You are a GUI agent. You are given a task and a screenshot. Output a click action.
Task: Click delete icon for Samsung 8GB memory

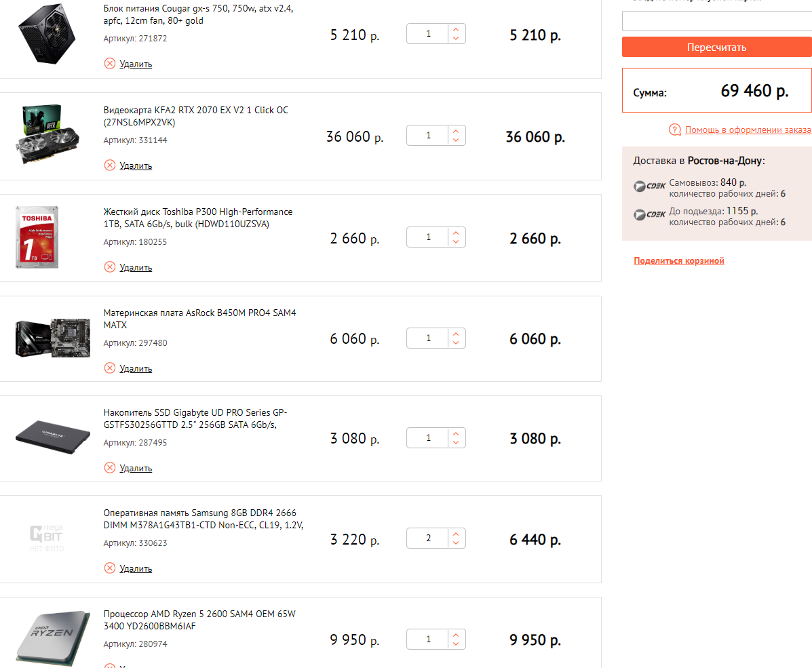[110, 568]
